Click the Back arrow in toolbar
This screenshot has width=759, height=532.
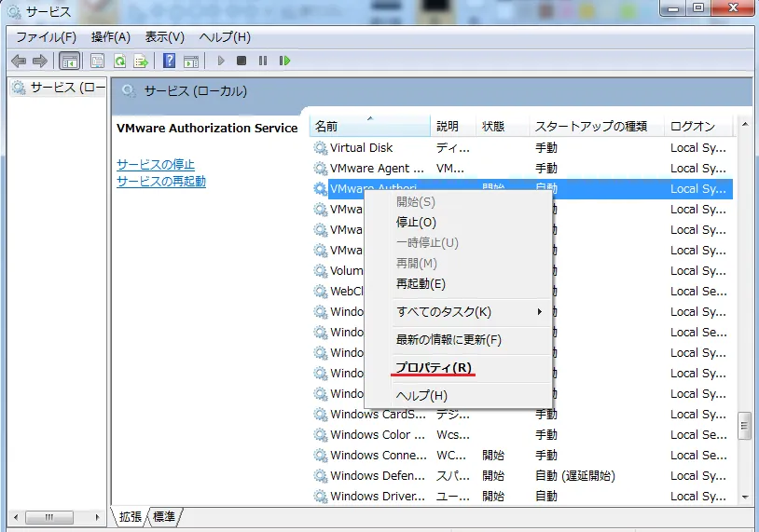pos(19,61)
